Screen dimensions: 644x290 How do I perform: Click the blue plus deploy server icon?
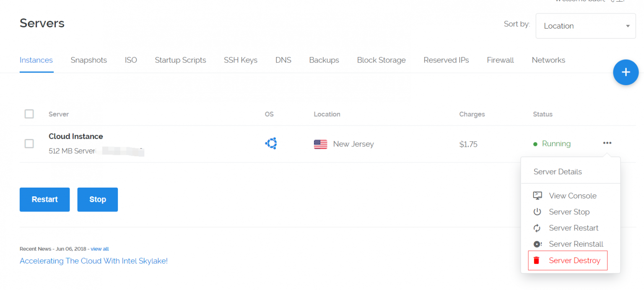coord(625,72)
